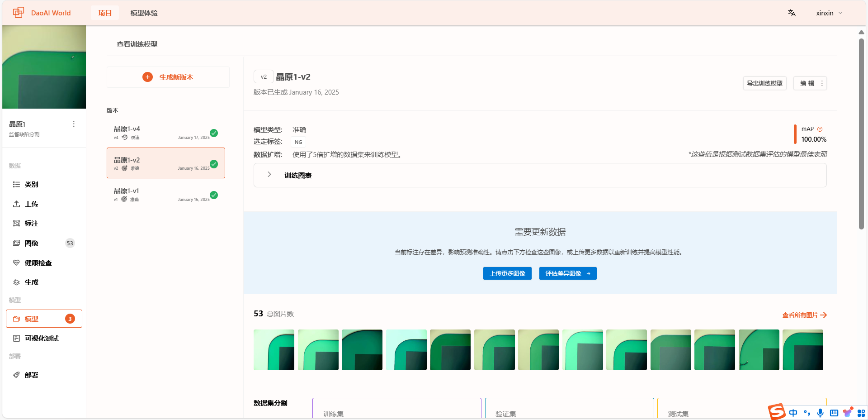Open 标注 in the sidebar
The width and height of the screenshot is (868, 420).
[44, 224]
